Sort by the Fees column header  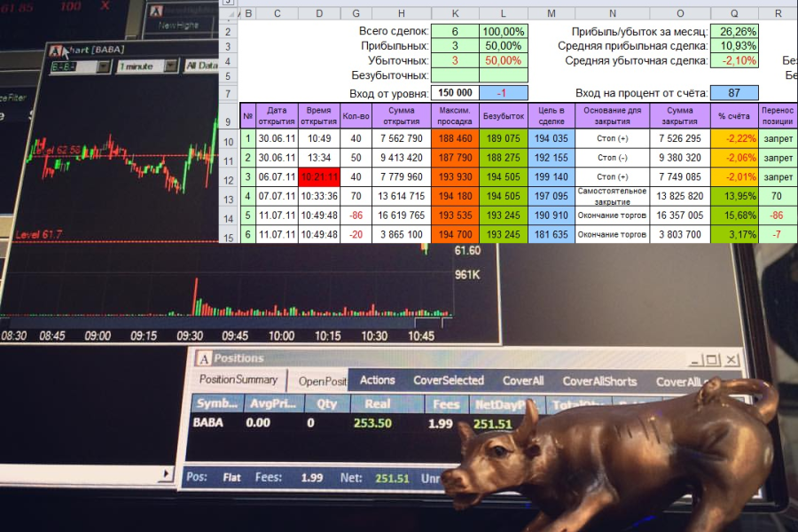tap(446, 404)
